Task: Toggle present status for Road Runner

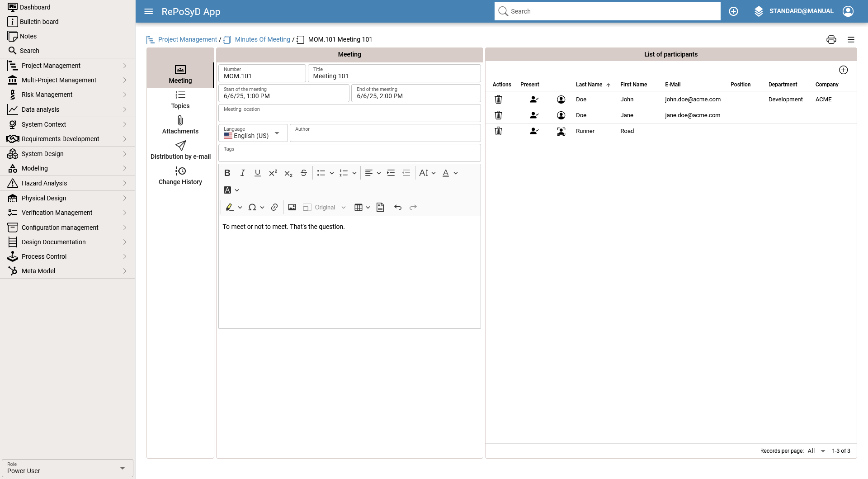Action: [x=534, y=131]
